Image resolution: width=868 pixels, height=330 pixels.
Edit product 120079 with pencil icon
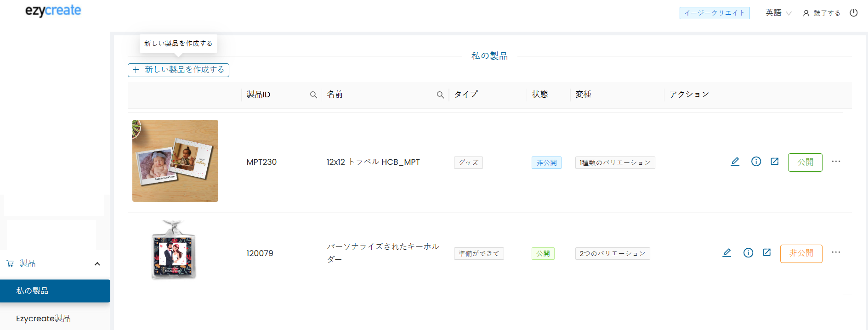pyautogui.click(x=726, y=253)
